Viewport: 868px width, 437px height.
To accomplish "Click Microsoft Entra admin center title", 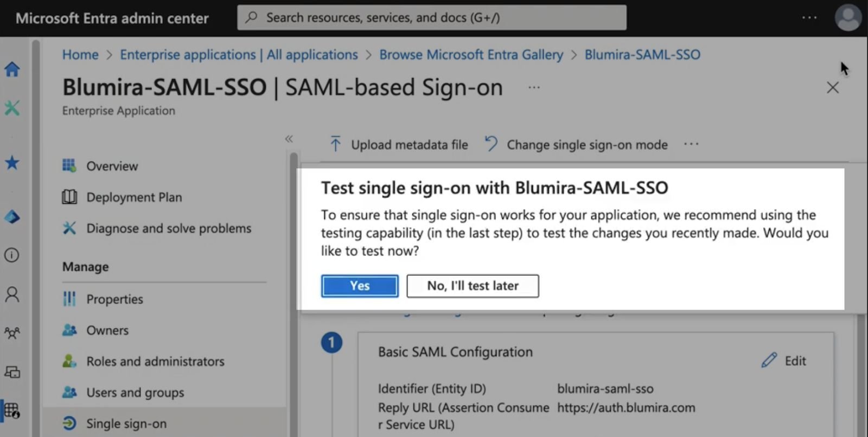I will coord(112,18).
